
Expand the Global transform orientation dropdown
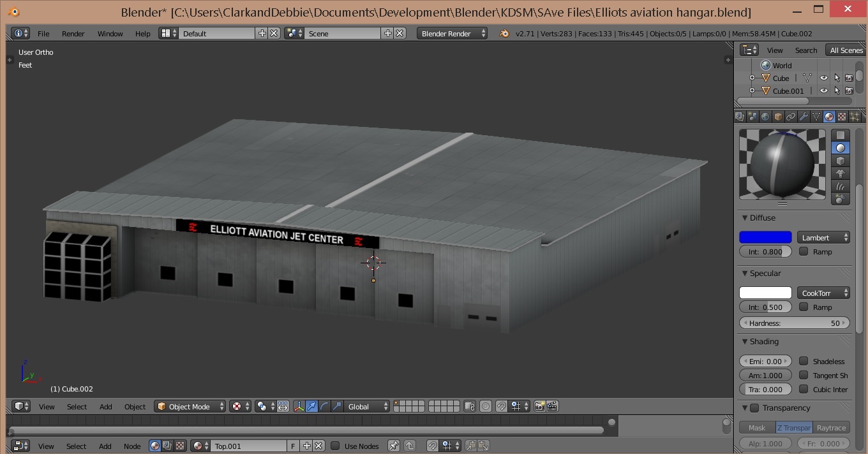tap(367, 406)
